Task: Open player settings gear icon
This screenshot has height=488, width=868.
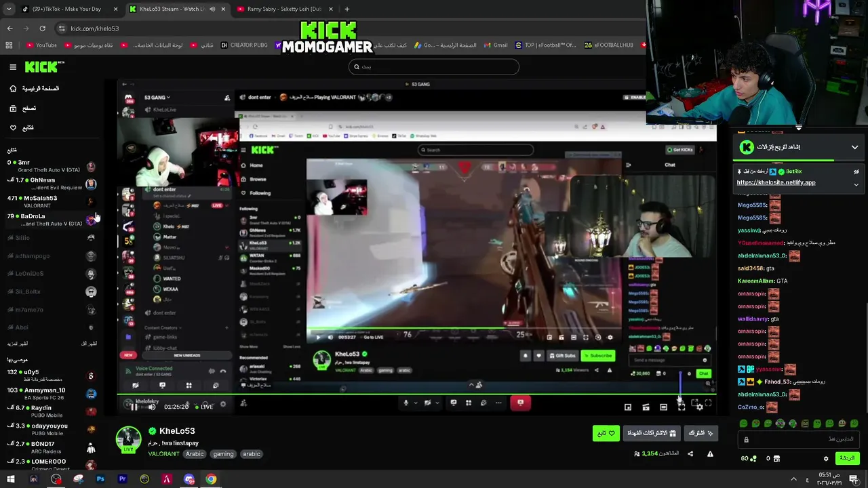Action: (699, 407)
